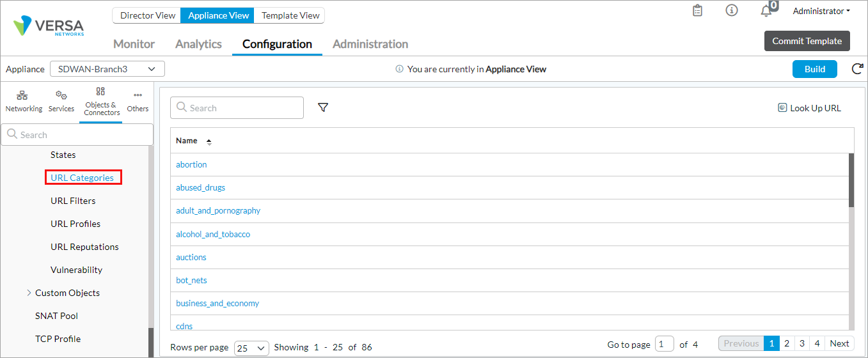868x358 pixels.
Task: Go to page 3 in pagination
Action: (802, 343)
